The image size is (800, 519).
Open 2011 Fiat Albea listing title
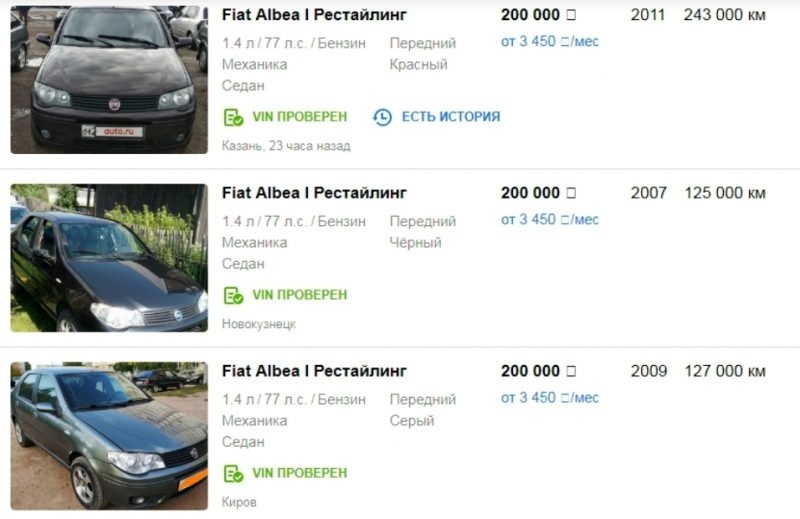[x=314, y=15]
